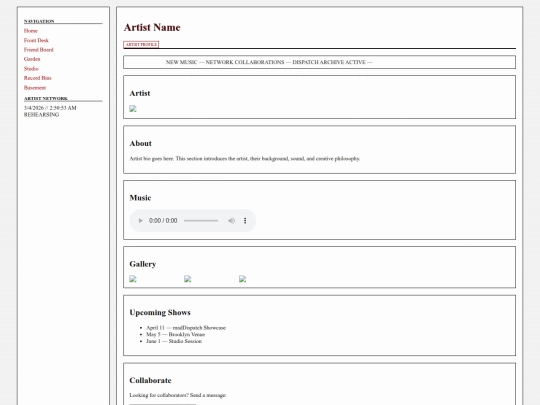The height and width of the screenshot is (405, 540).
Task: Click the Gallery section heading
Action: tap(143, 264)
